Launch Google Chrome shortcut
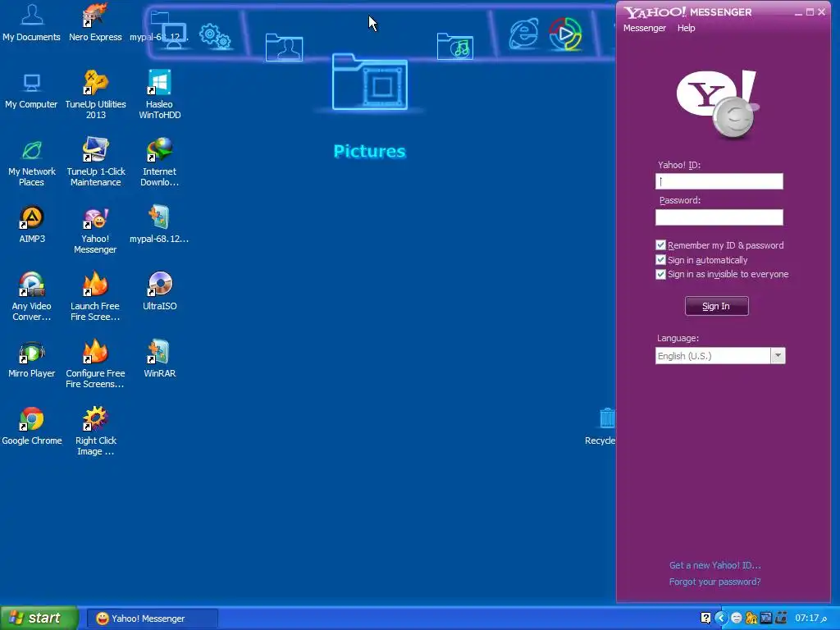 (x=32, y=427)
